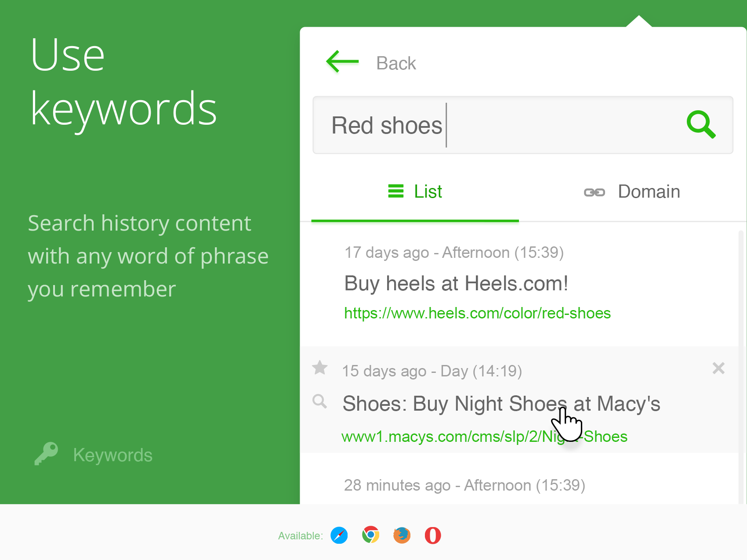
Task: Click the Domain chain link icon
Action: point(595,192)
